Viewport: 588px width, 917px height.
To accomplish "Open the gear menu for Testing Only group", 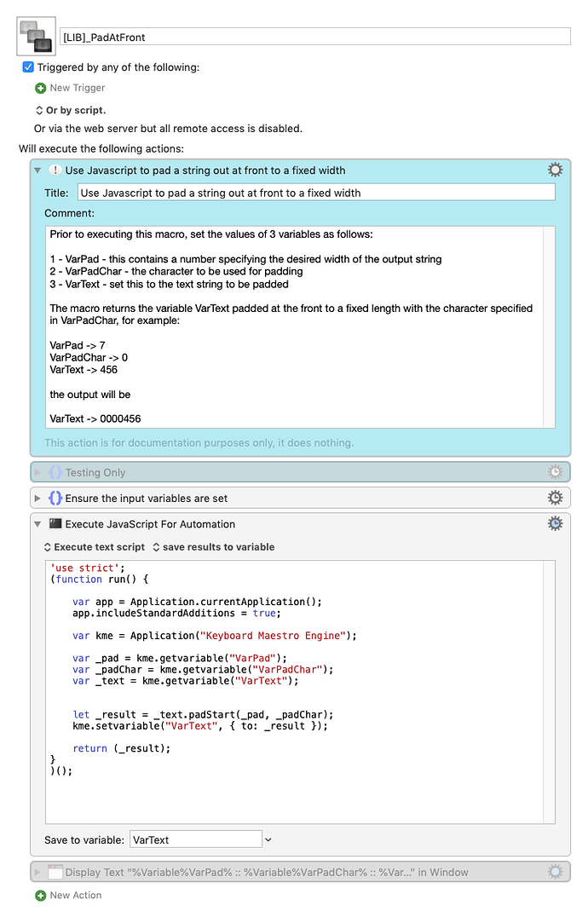I will [555, 472].
